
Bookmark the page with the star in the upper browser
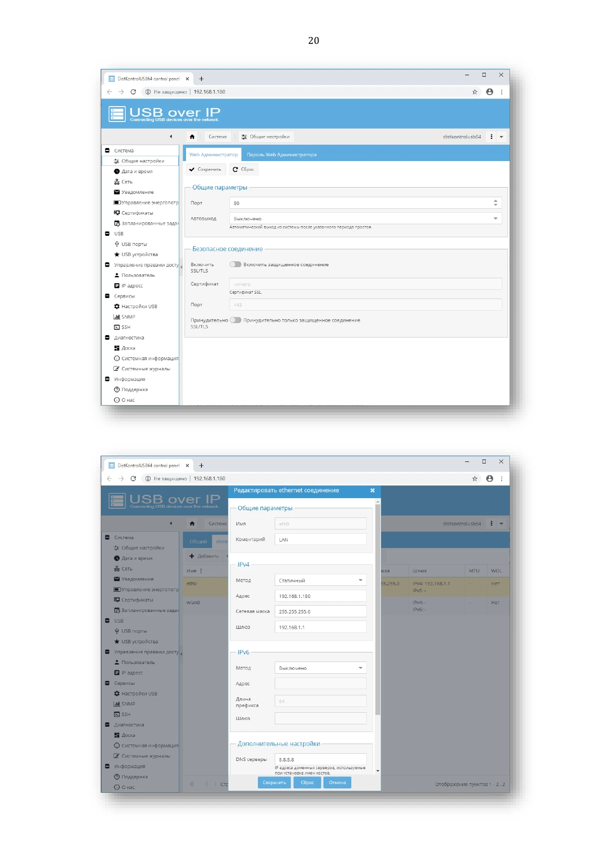pos(475,92)
